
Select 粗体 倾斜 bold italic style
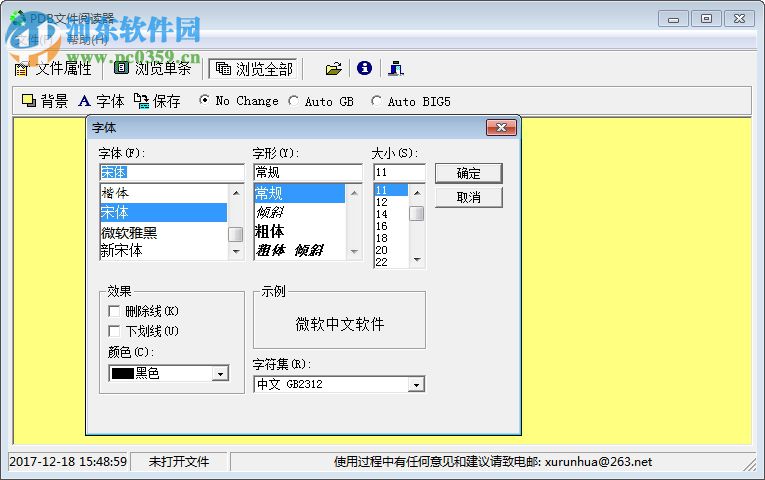(300, 250)
